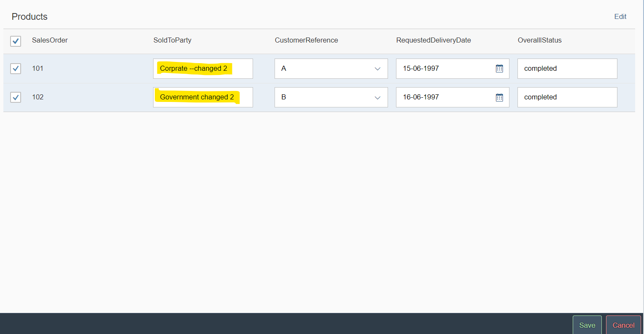
Task: Click the OverallStatus field for order 101
Action: click(567, 68)
